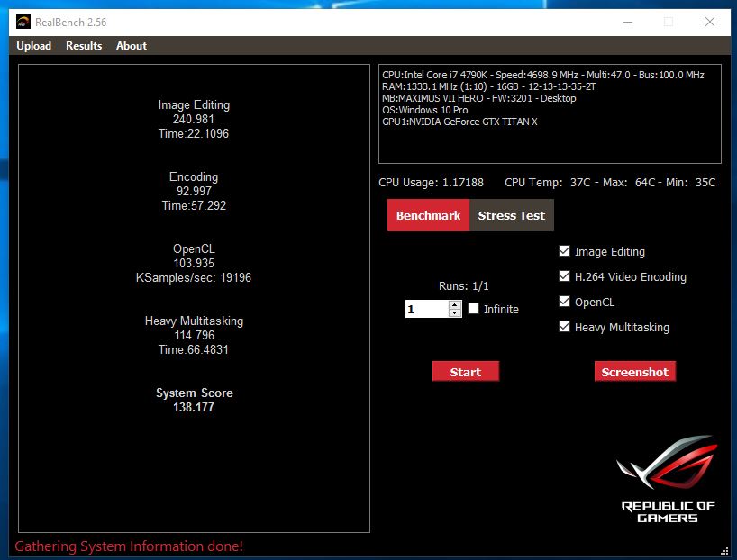Viewport: 737px width, 560px height.
Task: Switch to the Stress Test tab
Action: pos(512,215)
